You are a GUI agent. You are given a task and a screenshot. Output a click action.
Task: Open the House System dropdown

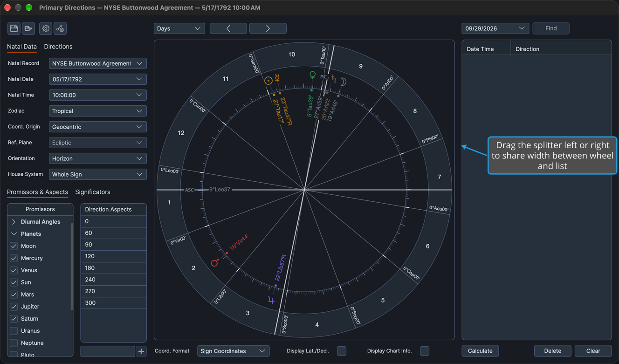click(98, 174)
